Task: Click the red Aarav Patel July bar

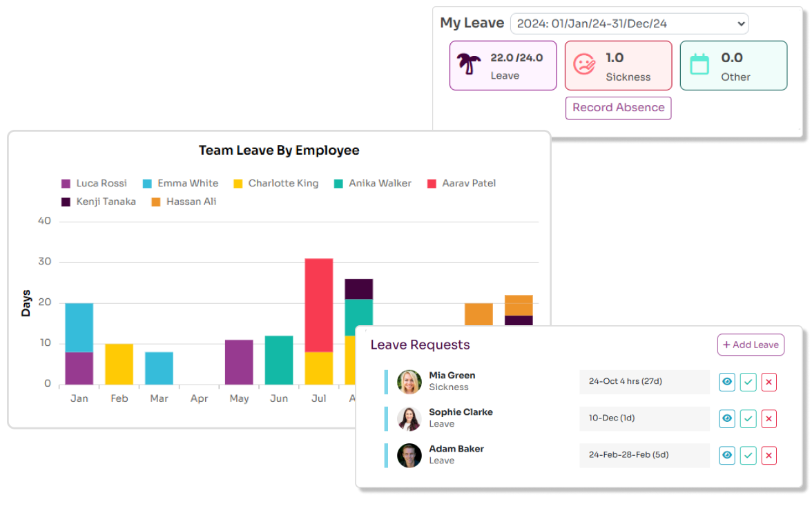Action: 318,305
